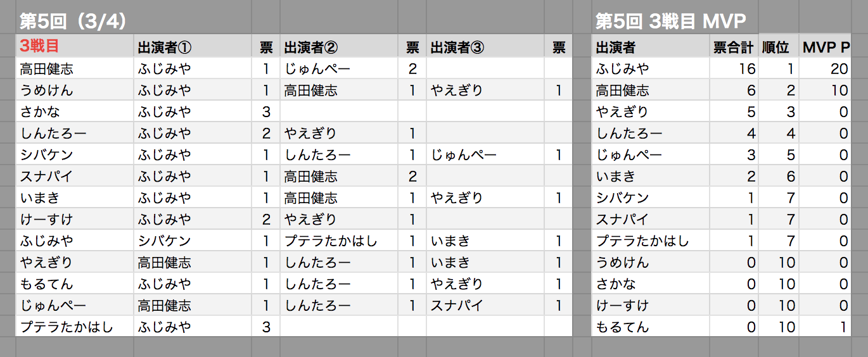The width and height of the screenshot is (868, 357).
Task: Click "シバケン" in the 出演者① column
Action: point(192,241)
